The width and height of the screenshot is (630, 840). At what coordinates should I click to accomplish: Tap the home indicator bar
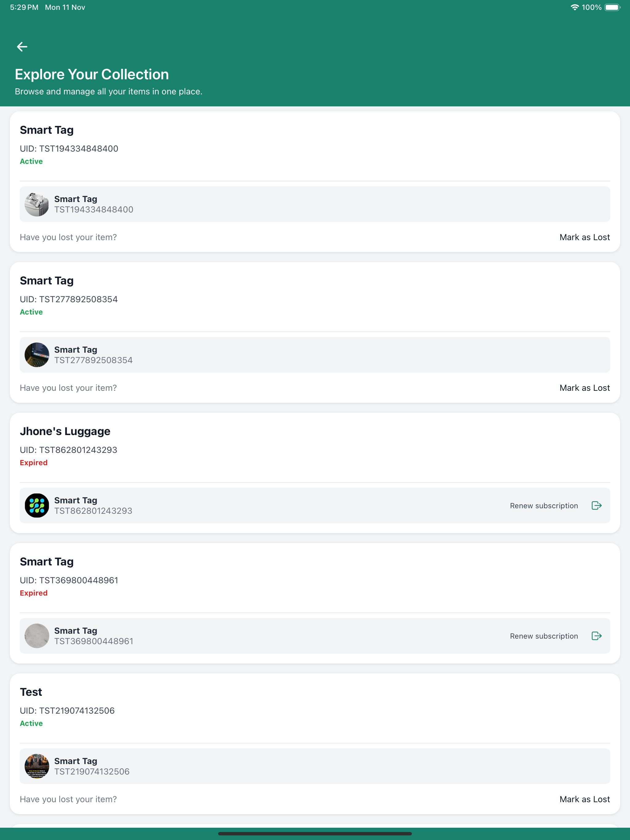click(x=315, y=834)
